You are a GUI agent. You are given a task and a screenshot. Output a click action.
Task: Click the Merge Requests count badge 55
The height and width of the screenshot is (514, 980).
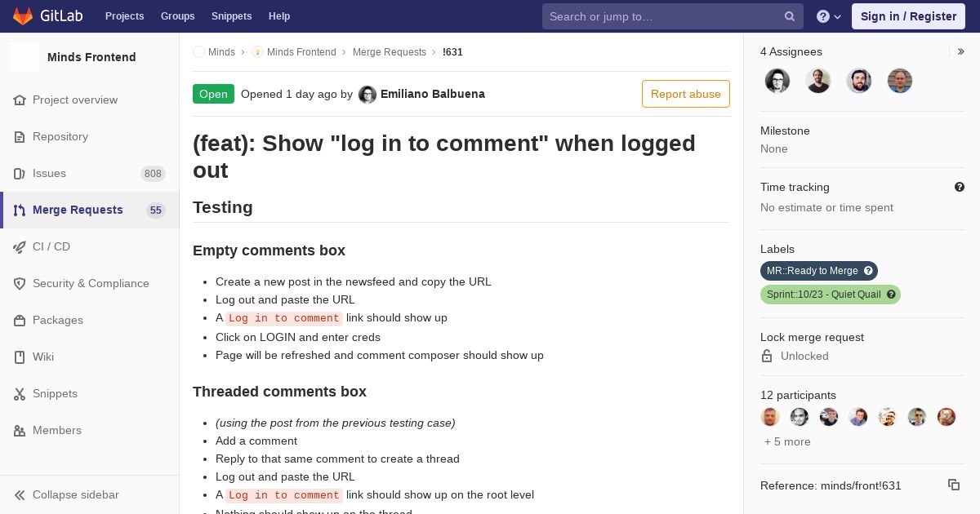156,210
